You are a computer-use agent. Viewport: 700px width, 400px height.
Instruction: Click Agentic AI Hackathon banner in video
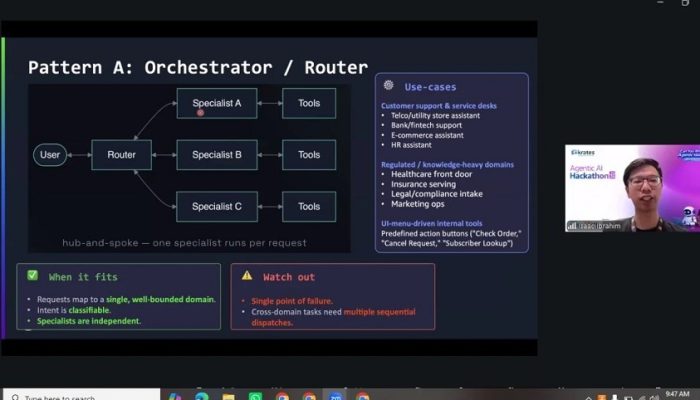592,172
